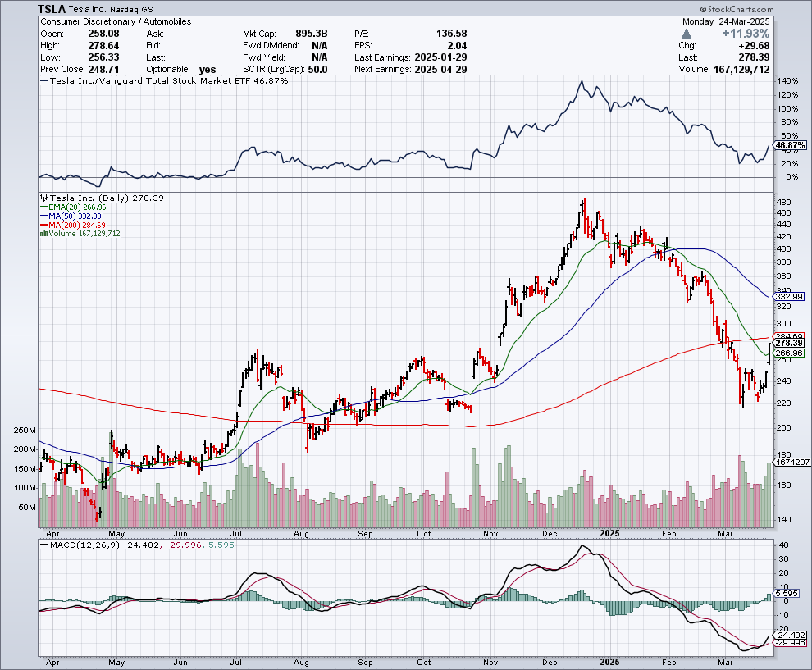Image resolution: width=812 pixels, height=670 pixels.
Task: Click the 332.99 MA(50) price label
Action: (790, 296)
